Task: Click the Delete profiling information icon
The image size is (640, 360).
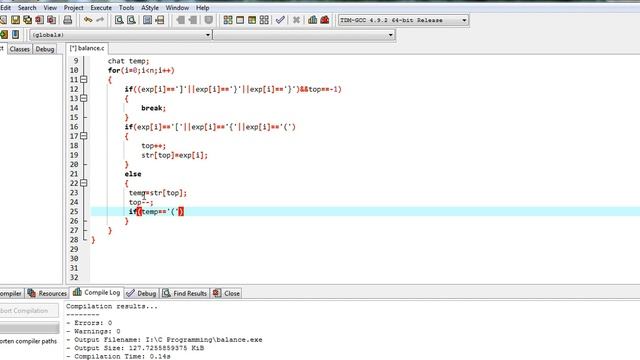Action: click(325, 20)
